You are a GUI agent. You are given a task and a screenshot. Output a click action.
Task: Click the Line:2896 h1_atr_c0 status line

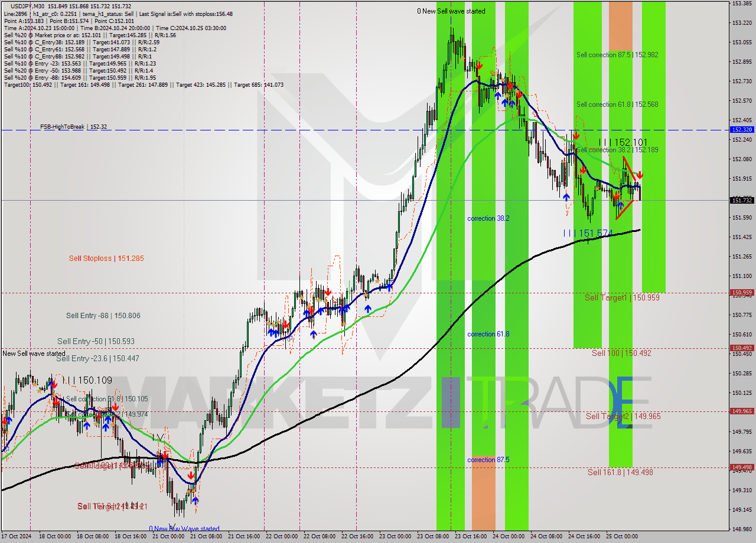118,14
